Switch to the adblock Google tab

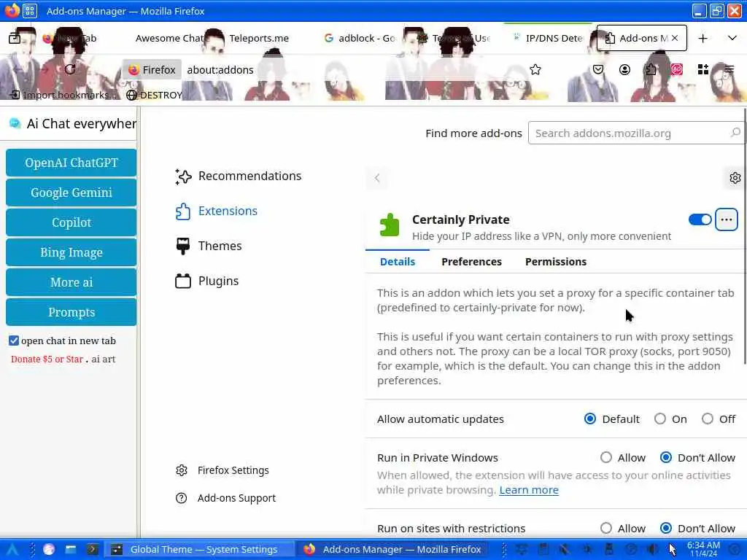tap(359, 38)
